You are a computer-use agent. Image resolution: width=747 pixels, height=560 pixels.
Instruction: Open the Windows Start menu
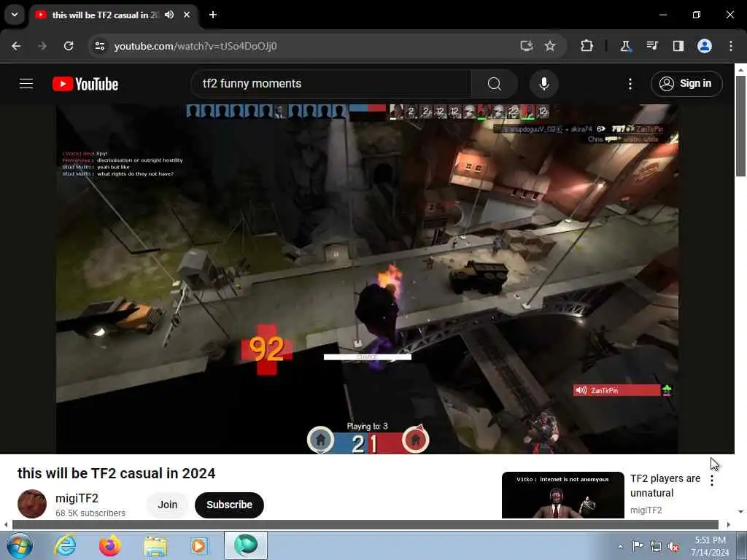click(x=20, y=545)
